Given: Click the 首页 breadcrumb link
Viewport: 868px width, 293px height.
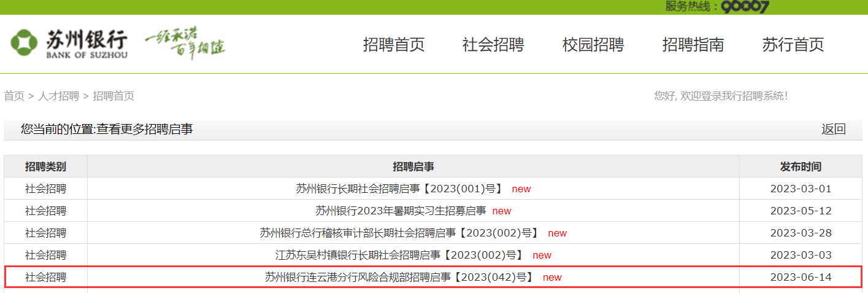Looking at the screenshot, I should (14, 96).
